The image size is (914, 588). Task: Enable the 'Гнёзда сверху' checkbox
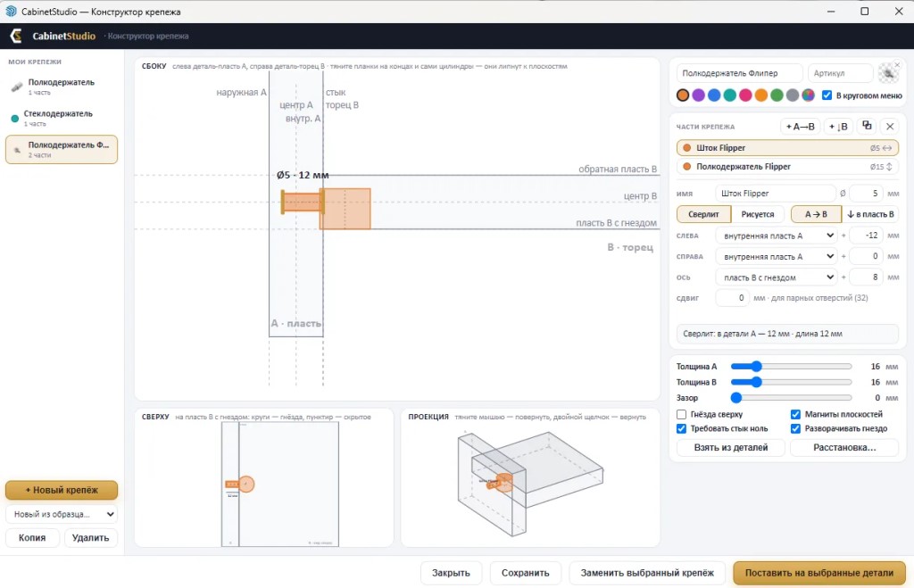(681, 414)
